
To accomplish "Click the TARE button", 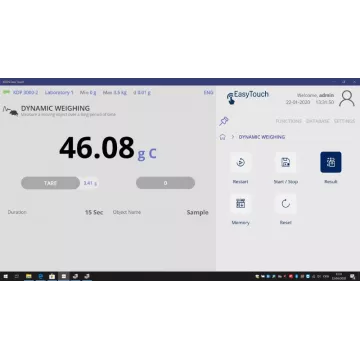I will click(50, 183).
